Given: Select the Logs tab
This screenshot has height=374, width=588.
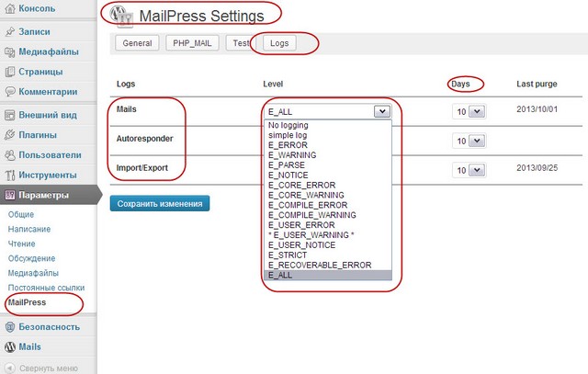Looking at the screenshot, I should [279, 43].
